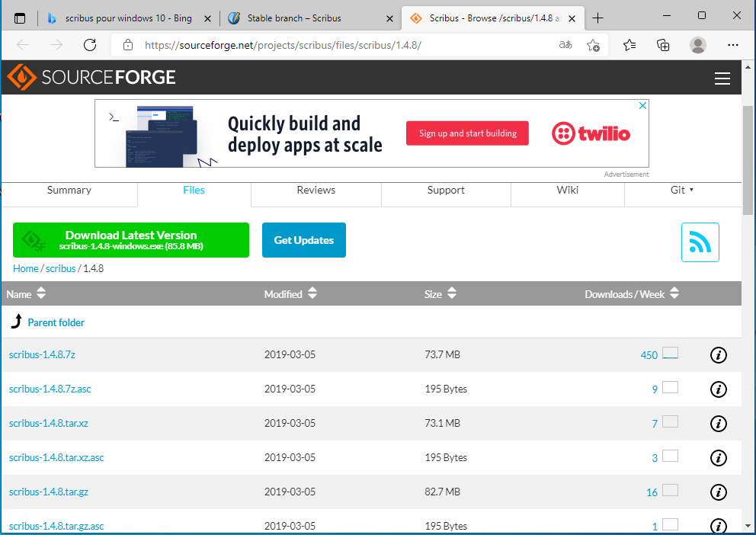Sort files by Downloads / Week
This screenshot has height=535, width=756.
pos(632,293)
